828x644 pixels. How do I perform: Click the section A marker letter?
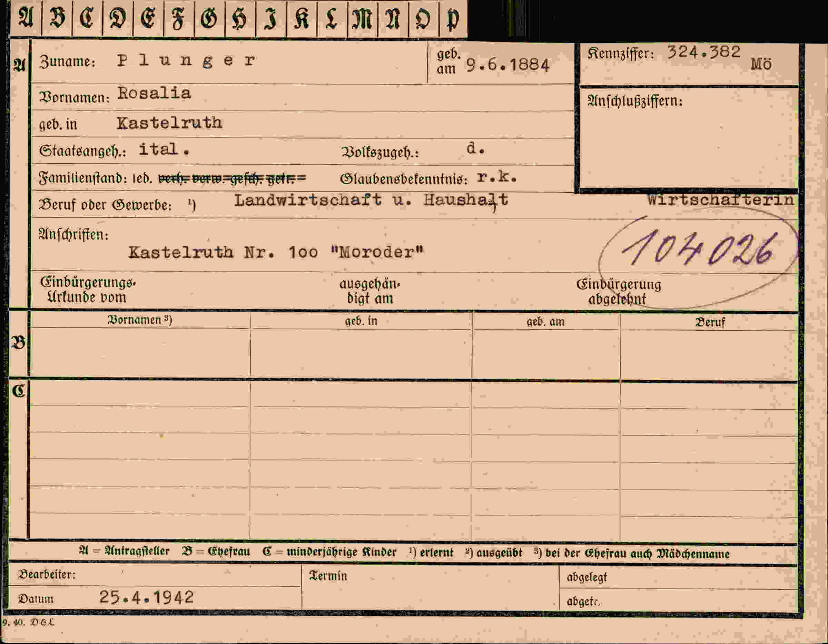point(19,65)
